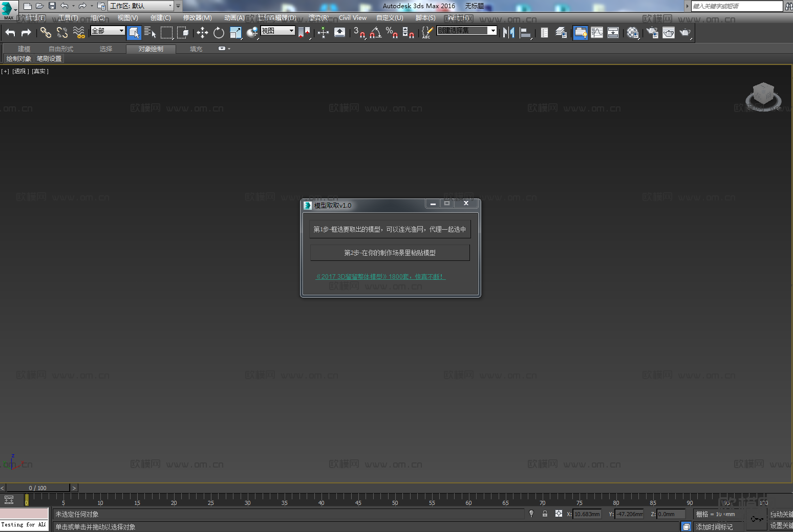This screenshot has width=793, height=532.
Task: Click the time slider showing 0 / 100
Action: tap(37, 488)
